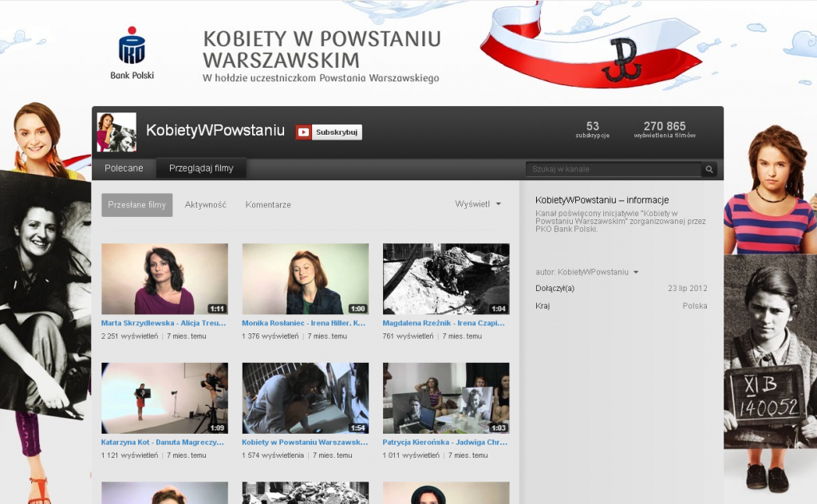Expand the autor: KobietyWPowstaniu dropdown arrow
The image size is (817, 504).
(x=636, y=273)
